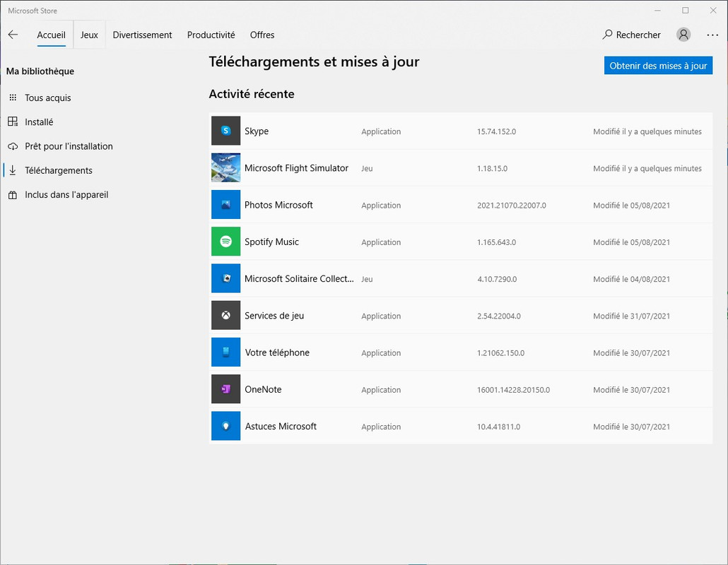The width and height of the screenshot is (728, 565).
Task: Open the Microsoft Solitaire Collect... entry name
Action: coord(299,278)
